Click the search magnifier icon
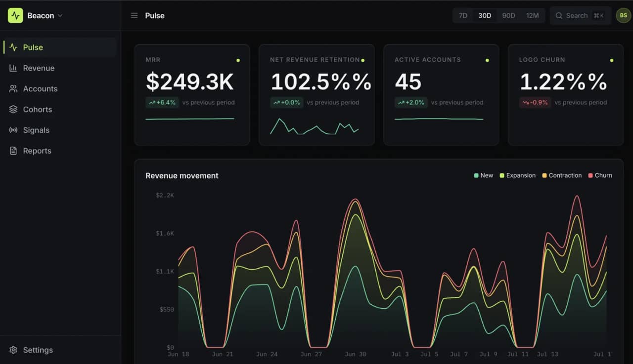The image size is (633, 364). pyautogui.click(x=559, y=16)
